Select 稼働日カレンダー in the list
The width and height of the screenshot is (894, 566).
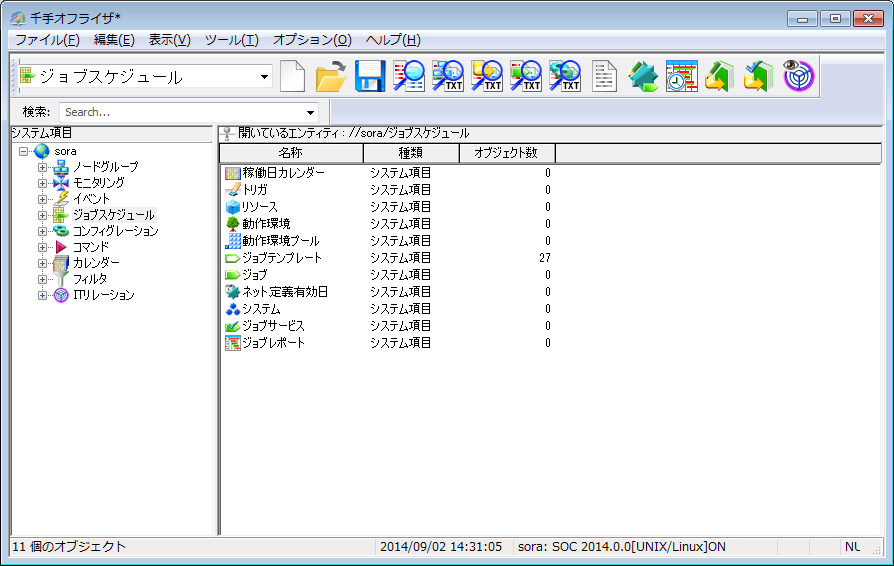tap(283, 173)
